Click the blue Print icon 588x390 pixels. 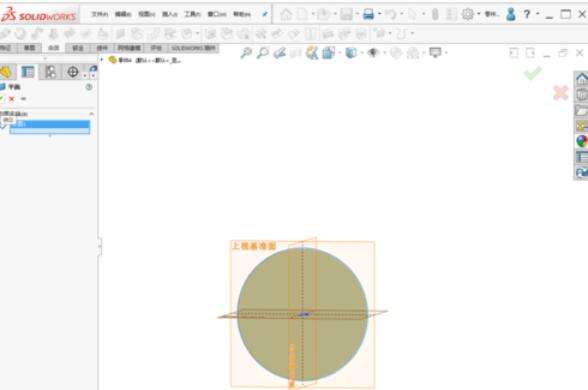click(369, 14)
